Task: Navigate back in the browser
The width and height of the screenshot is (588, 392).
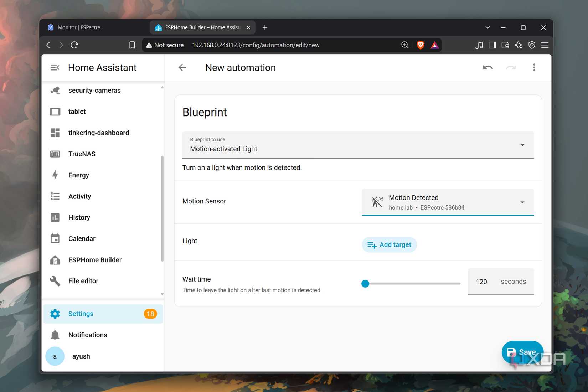Action: tap(48, 45)
